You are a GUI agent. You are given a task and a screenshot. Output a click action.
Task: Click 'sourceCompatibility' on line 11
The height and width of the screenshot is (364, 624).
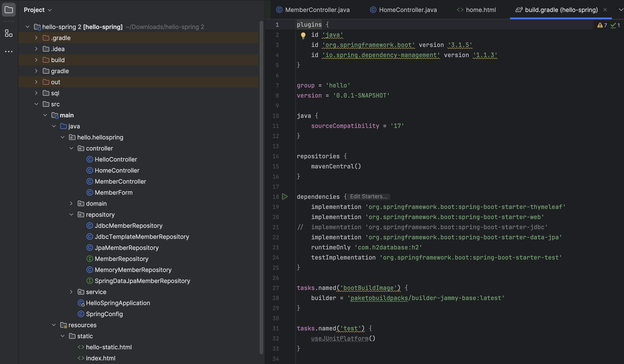[x=345, y=126]
